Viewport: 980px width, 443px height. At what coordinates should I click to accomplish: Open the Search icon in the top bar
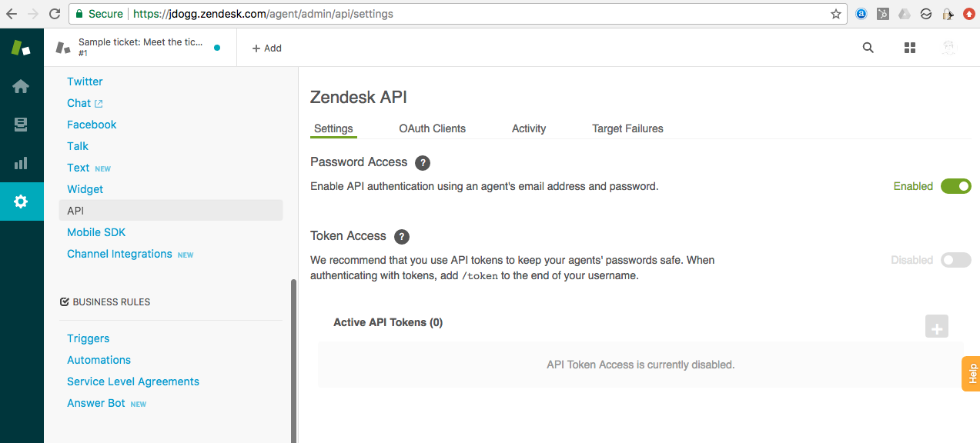(x=868, y=47)
